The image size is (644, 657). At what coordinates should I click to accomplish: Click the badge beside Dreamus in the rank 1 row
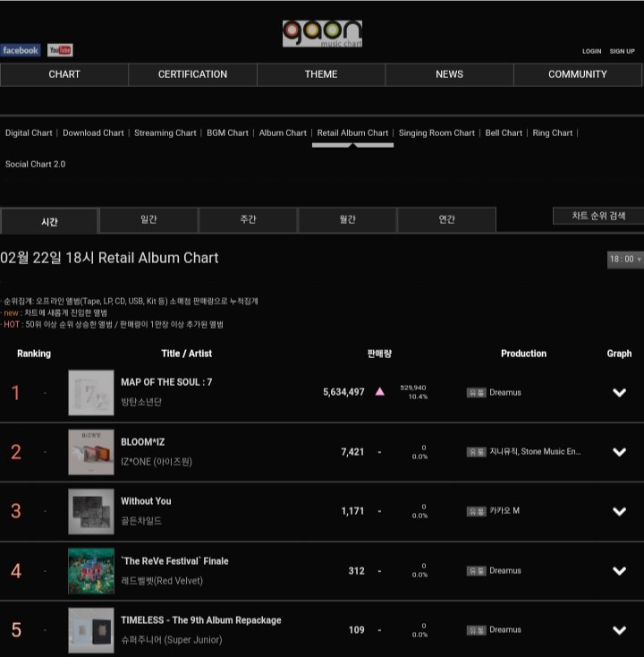point(476,393)
